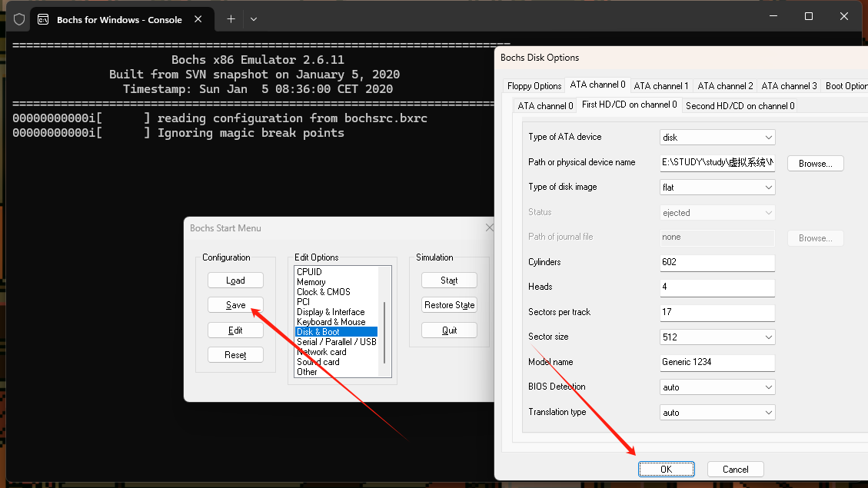Click the Load configuration button

[x=235, y=281]
